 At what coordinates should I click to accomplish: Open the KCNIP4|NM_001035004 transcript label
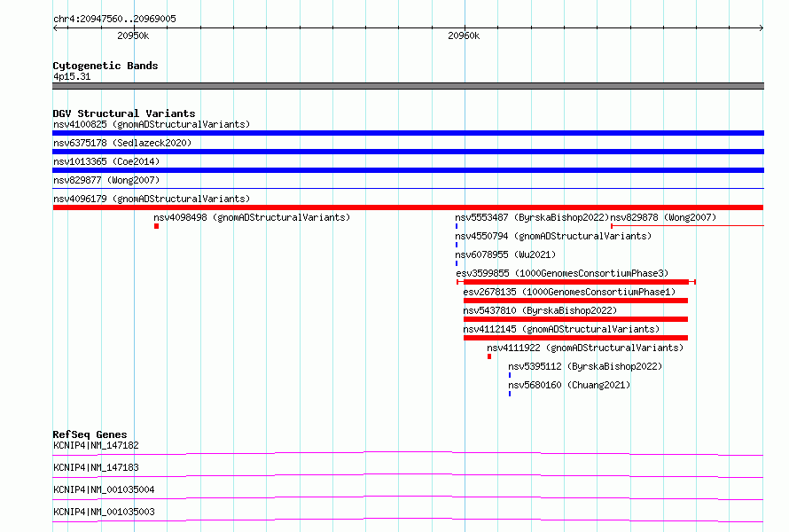coord(104,489)
